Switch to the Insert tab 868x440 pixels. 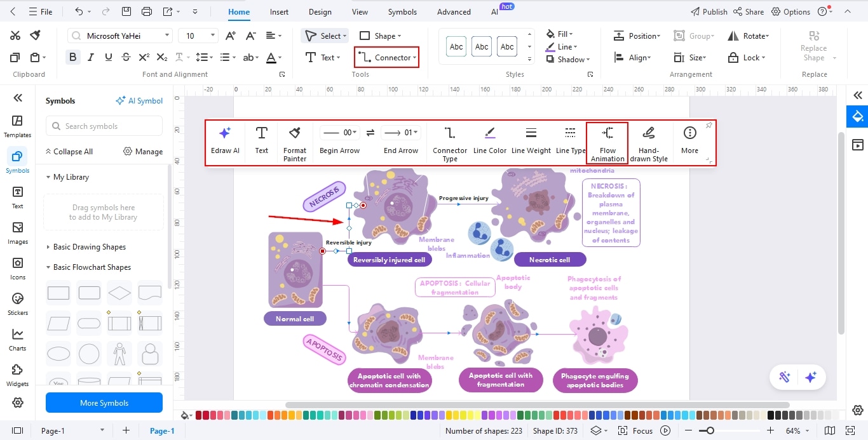[279, 11]
